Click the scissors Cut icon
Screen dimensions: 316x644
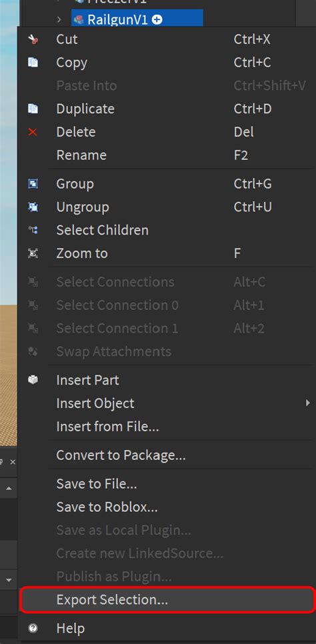[33, 40]
